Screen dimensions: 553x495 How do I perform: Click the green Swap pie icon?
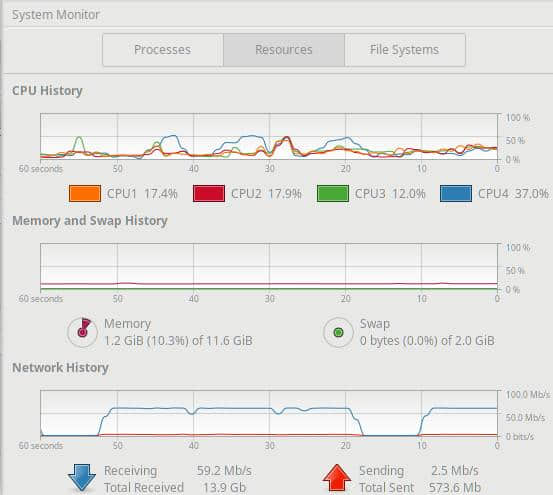[x=338, y=332]
